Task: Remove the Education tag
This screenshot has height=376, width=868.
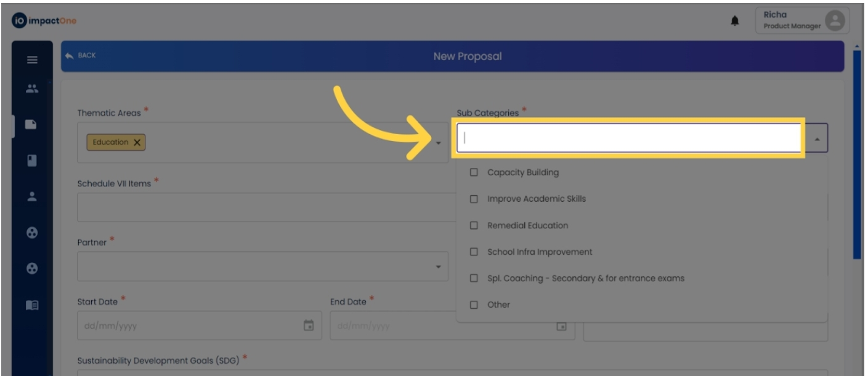Action: (x=137, y=143)
